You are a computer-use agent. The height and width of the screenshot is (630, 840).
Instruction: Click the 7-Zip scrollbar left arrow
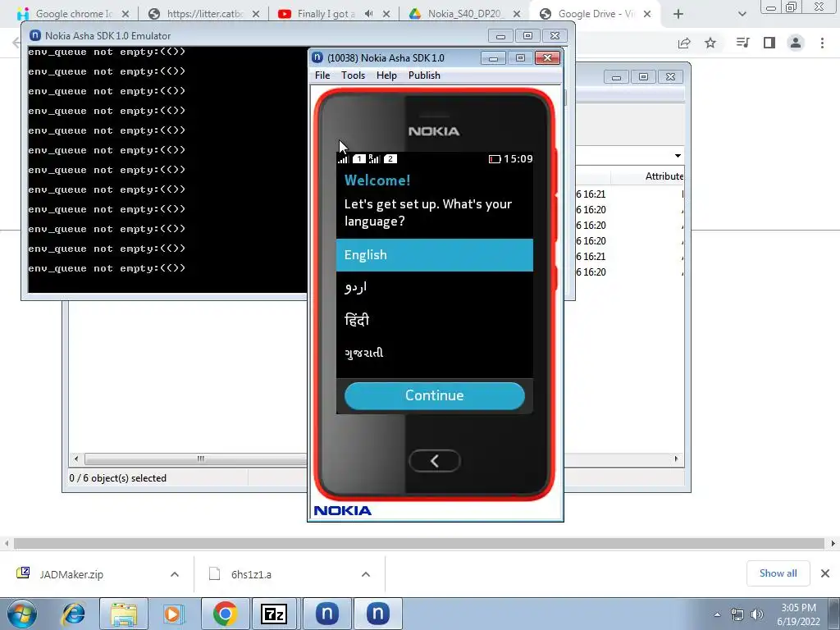click(76, 459)
